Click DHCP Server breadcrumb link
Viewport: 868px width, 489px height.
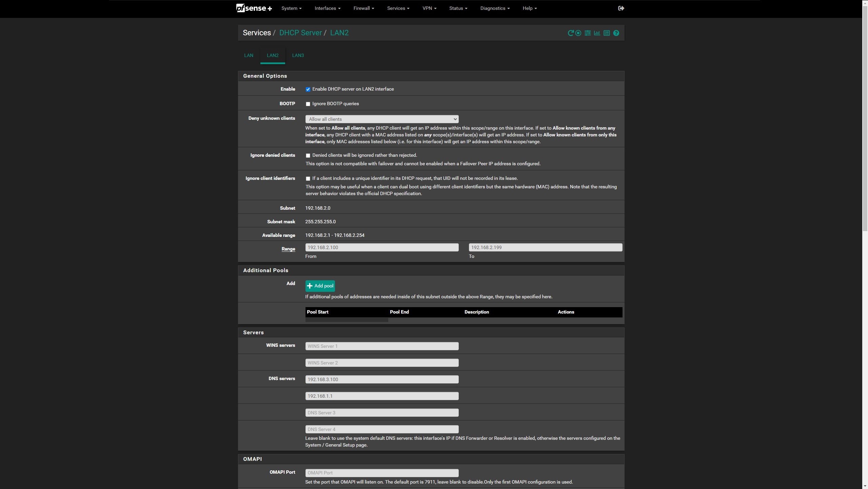[x=300, y=33]
